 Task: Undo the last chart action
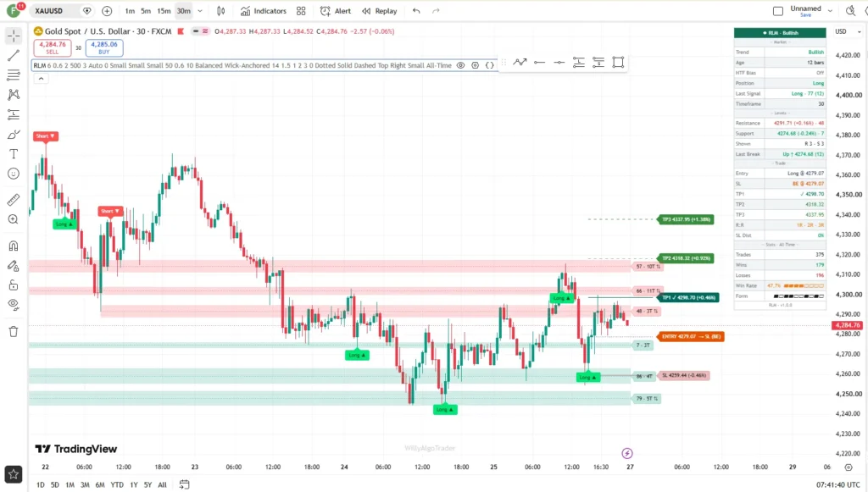pyautogui.click(x=416, y=11)
